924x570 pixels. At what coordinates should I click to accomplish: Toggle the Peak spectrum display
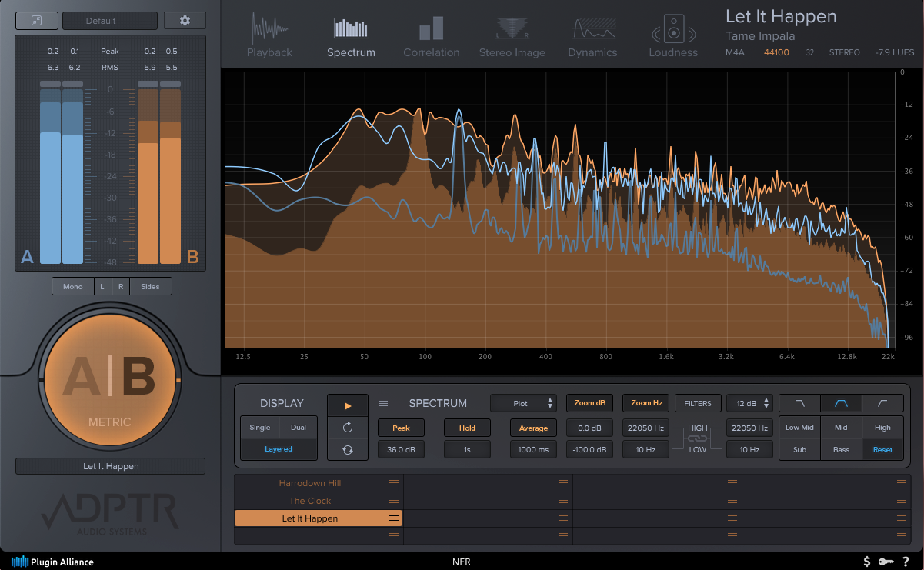[x=401, y=428]
